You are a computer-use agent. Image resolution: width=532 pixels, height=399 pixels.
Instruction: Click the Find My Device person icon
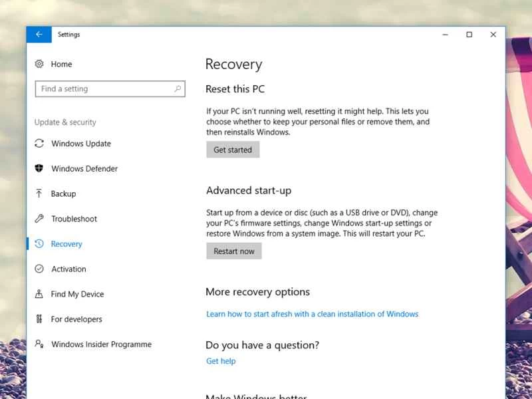click(40, 294)
